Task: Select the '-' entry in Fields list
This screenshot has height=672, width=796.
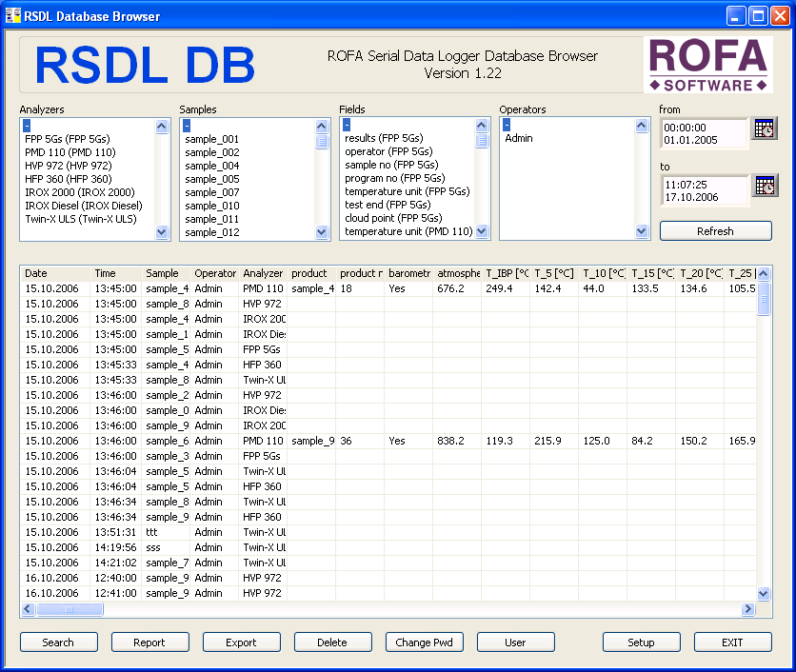Action: pyautogui.click(x=347, y=125)
